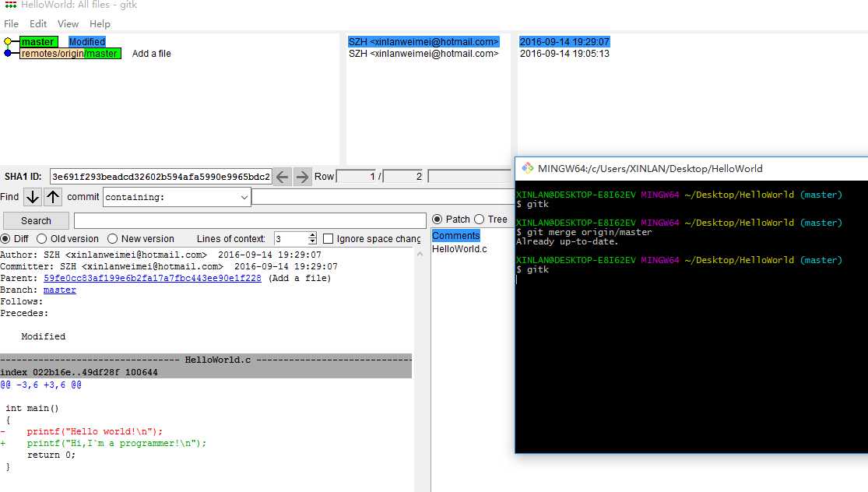Click the find commit text entry field
This screenshot has height=492, width=868.
[382, 197]
